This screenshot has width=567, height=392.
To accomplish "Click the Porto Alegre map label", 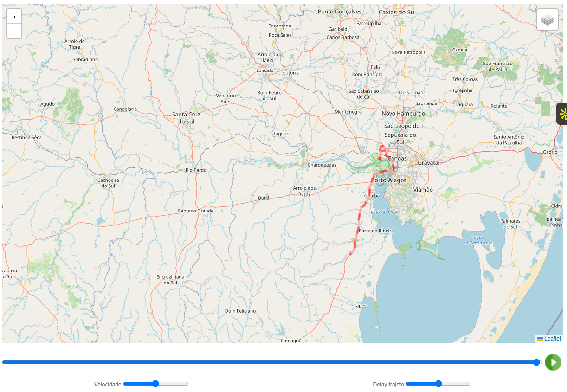I will pyautogui.click(x=388, y=180).
